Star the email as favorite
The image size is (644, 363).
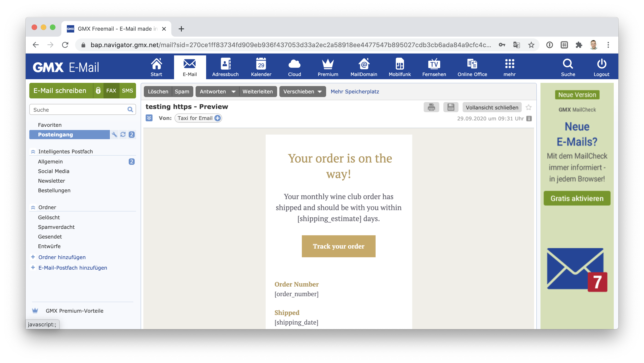tap(528, 107)
